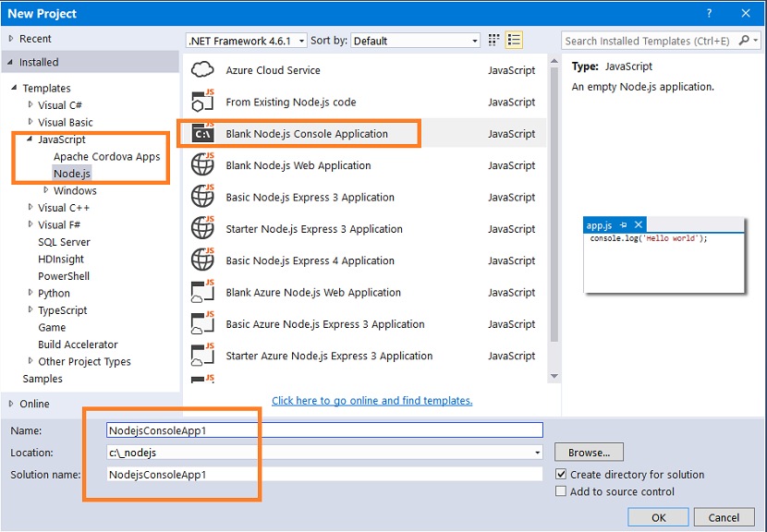Expand the Other Project Types node

click(x=30, y=361)
